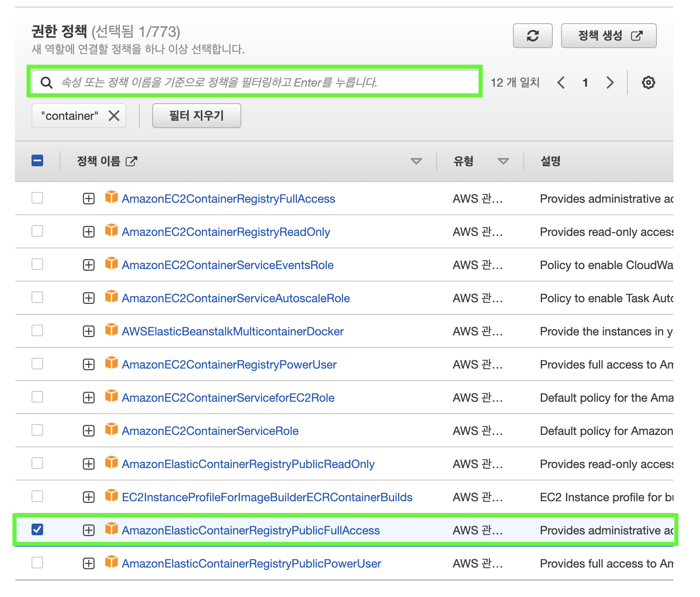Sort by 유형 column arrow

[x=503, y=161]
